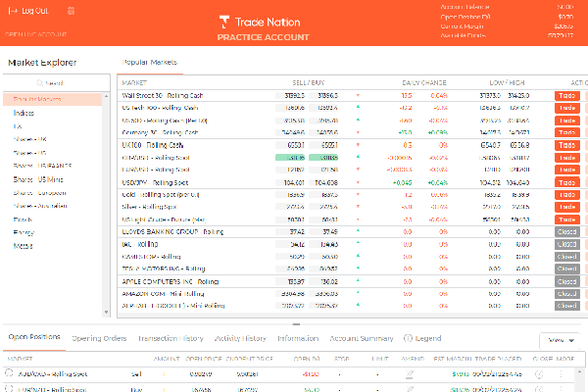The image size is (588, 392).
Task: Click Trade for US Tech 100
Action: pyautogui.click(x=567, y=108)
